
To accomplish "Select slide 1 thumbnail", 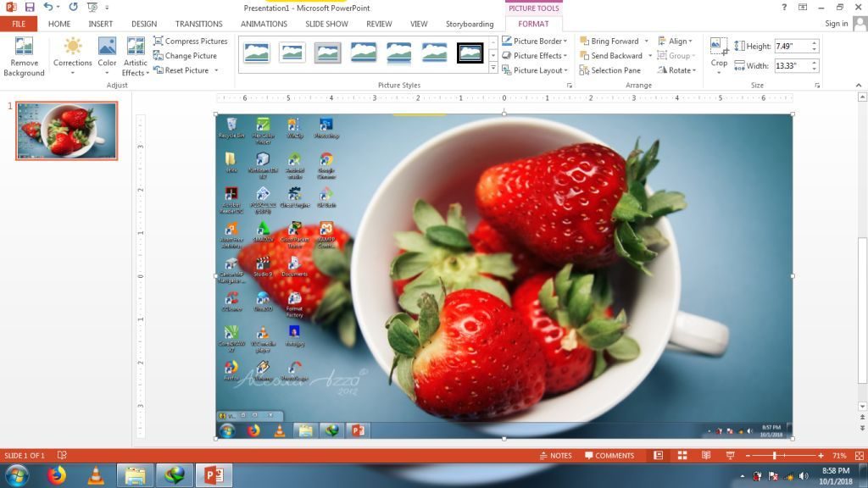I will [x=66, y=130].
